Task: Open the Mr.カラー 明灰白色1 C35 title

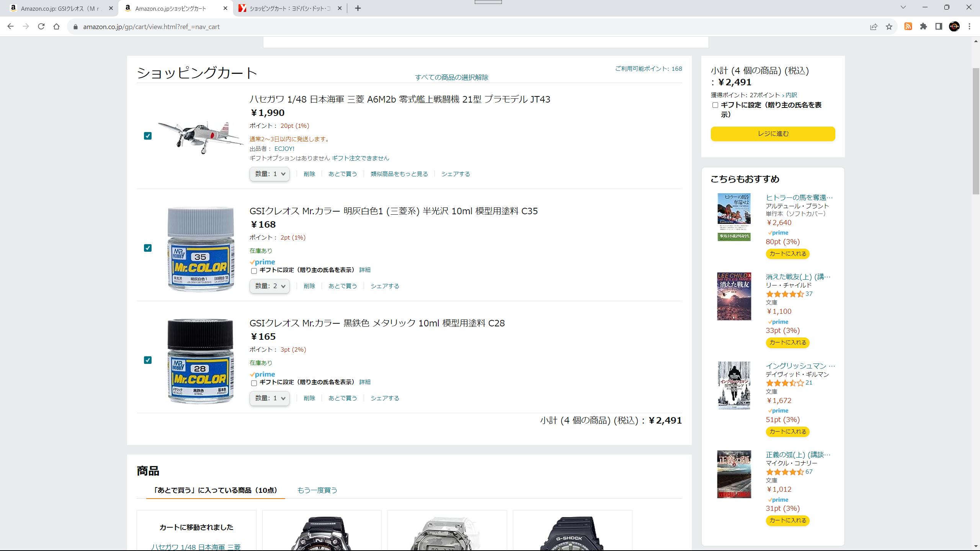Action: tap(394, 211)
